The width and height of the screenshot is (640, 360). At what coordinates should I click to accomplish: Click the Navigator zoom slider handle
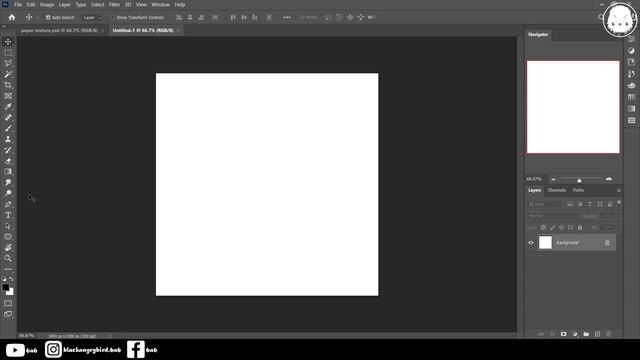pos(579,180)
